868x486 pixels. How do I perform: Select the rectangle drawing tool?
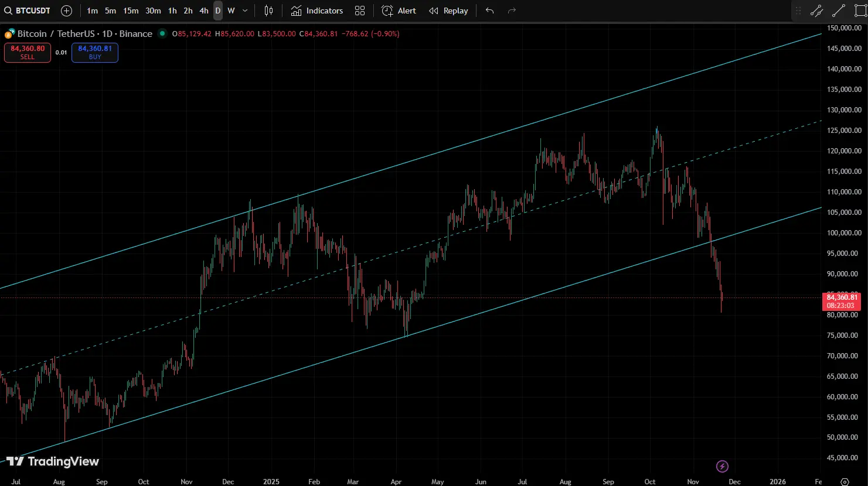pos(860,11)
